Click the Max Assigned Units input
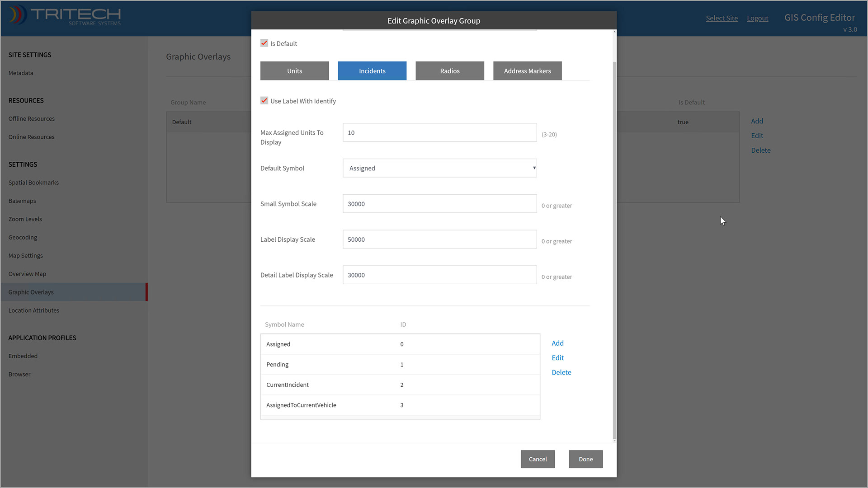The width and height of the screenshot is (868, 488). click(x=439, y=133)
